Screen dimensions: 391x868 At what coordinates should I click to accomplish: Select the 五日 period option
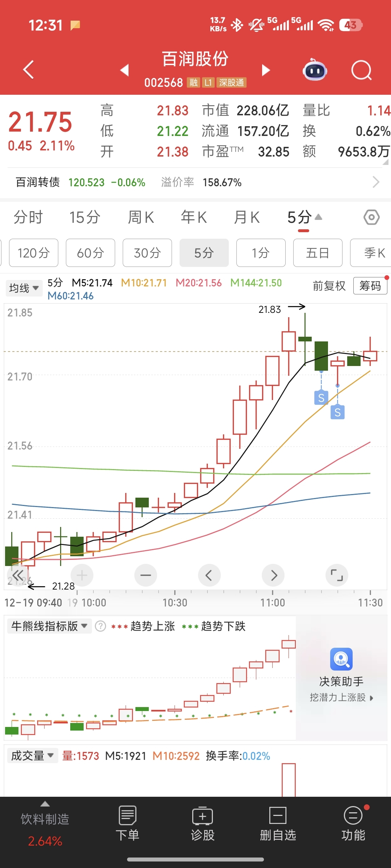[318, 253]
